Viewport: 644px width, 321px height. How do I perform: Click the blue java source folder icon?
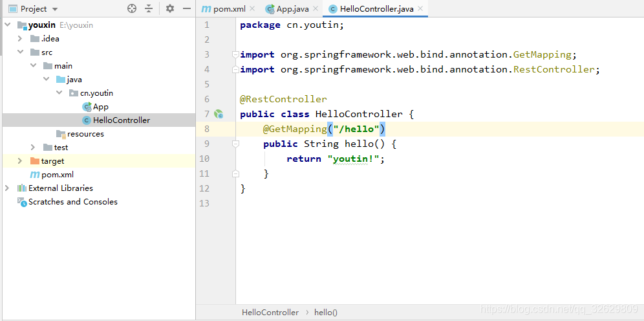61,80
